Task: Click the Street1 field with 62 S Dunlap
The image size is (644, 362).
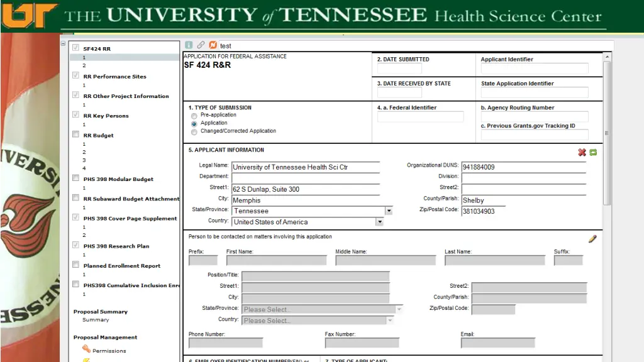Action: coord(306,189)
